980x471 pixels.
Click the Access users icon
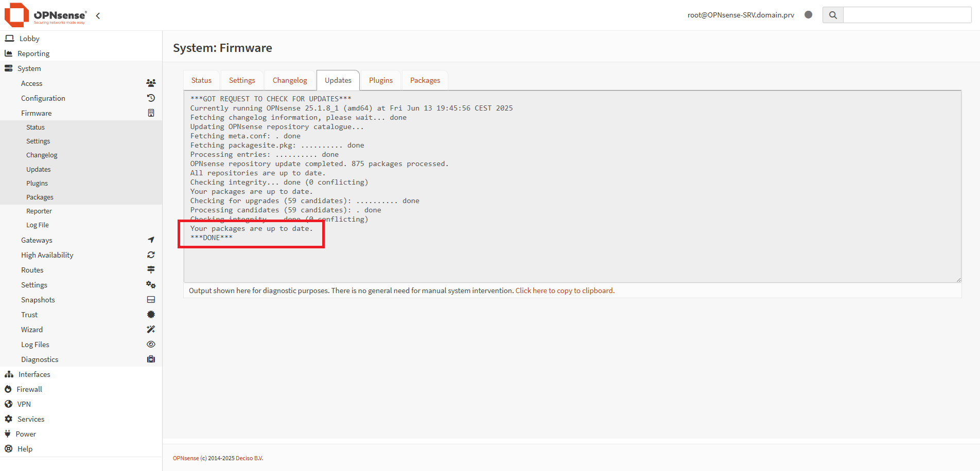151,83
